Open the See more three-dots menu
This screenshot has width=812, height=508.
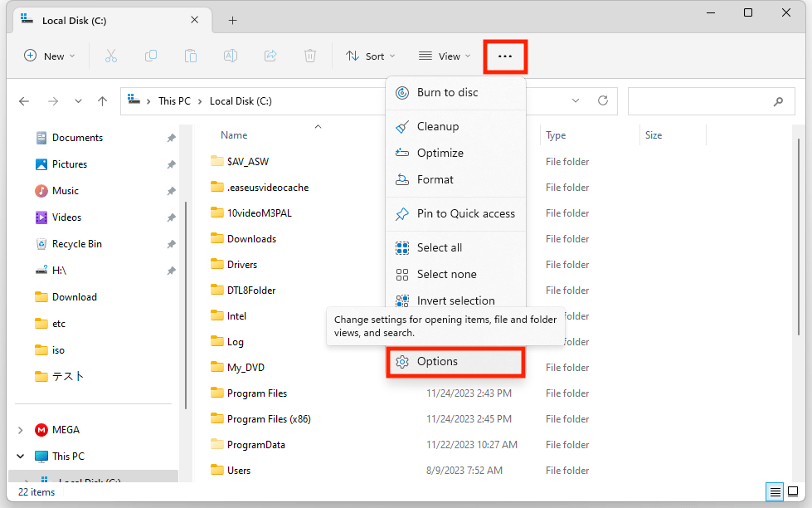point(505,56)
